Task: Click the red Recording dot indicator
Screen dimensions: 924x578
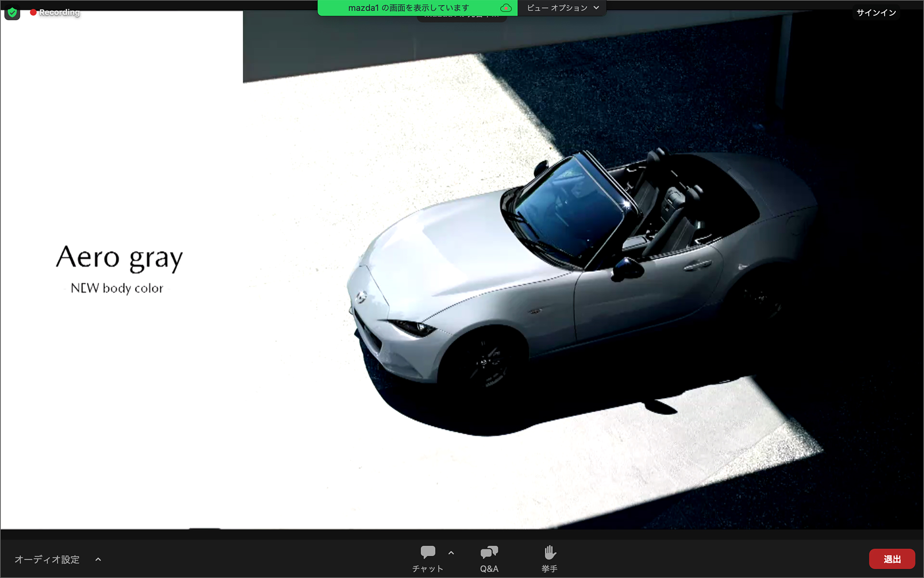Action: coord(33,12)
